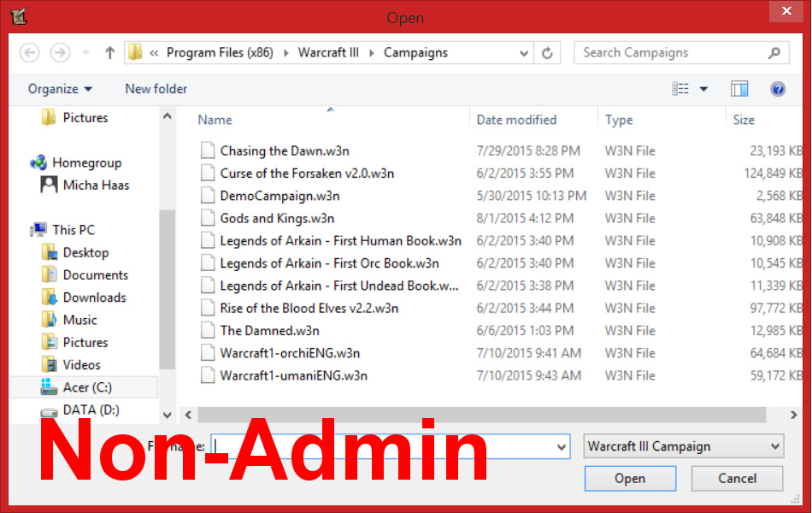
Task: Click file icon of DemoCampaign.w3n
Action: tap(208, 196)
